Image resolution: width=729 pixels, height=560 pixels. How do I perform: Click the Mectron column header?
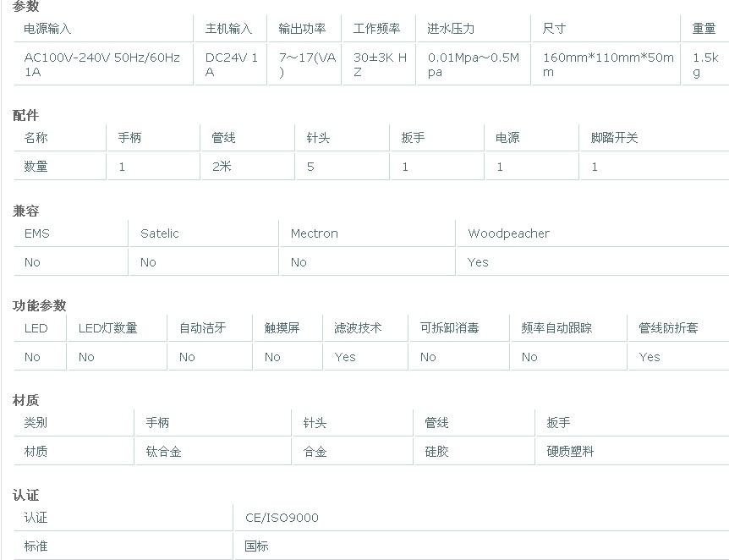314,233
